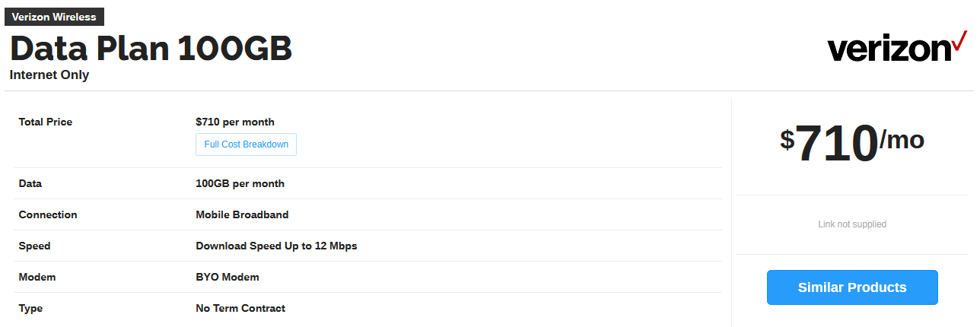Click the Internet Only subtitle
980x327 pixels.
[49, 75]
